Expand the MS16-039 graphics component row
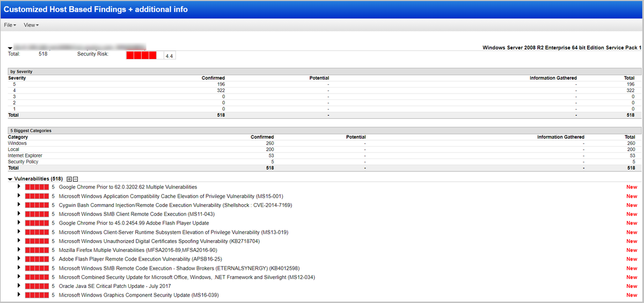Viewport: 644px width, 303px height. (19, 295)
